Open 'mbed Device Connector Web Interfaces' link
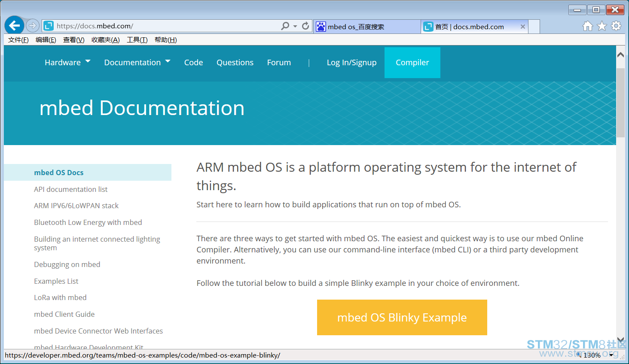 pyautogui.click(x=98, y=331)
